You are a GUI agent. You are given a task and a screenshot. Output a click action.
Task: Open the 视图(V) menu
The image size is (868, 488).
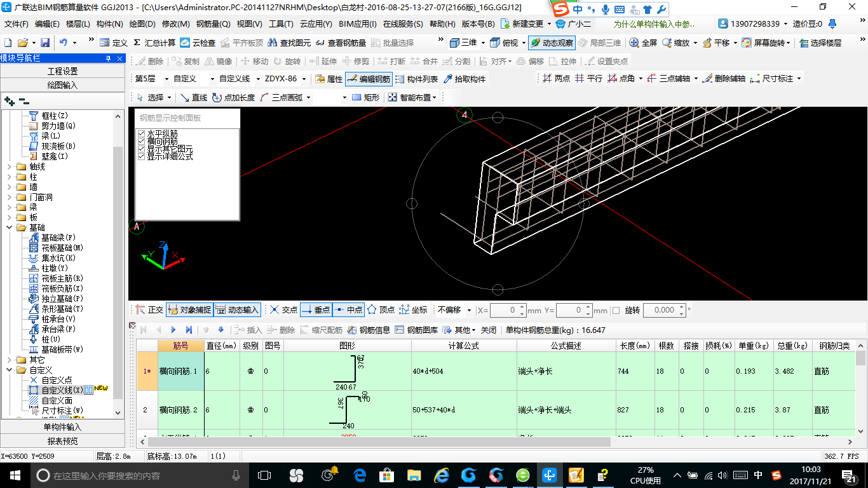249,24
